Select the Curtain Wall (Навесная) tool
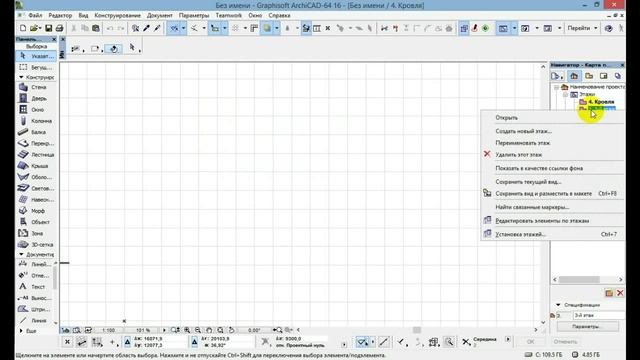 pyautogui.click(x=36, y=200)
